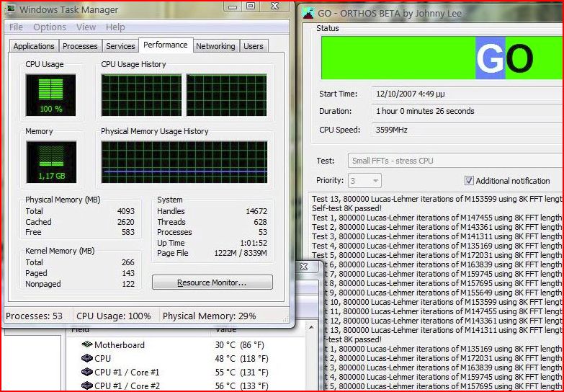This screenshot has width=564, height=392.
Task: Click the CPU Speed 3599MHz field
Action: pyautogui.click(x=467, y=130)
